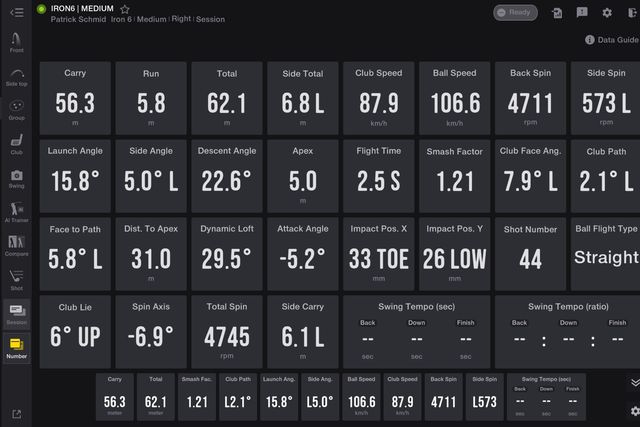Select the Club view icon
Image resolution: width=640 pixels, height=427 pixels.
[16, 144]
